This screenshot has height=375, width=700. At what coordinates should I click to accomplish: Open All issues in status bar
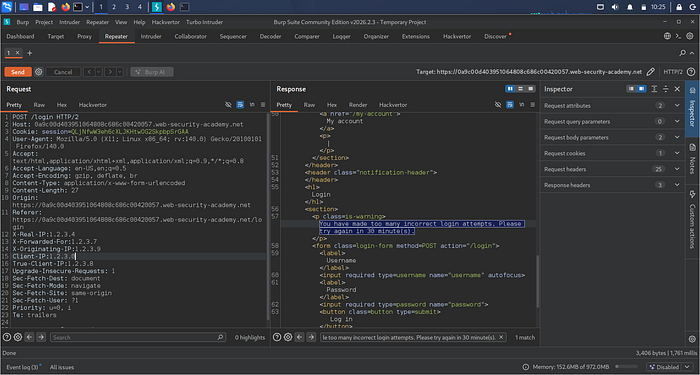coord(62,367)
